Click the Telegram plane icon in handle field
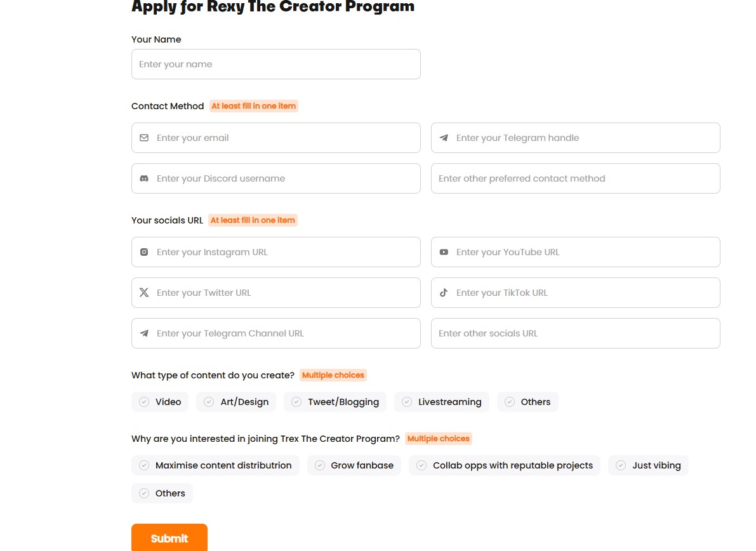 (x=444, y=138)
